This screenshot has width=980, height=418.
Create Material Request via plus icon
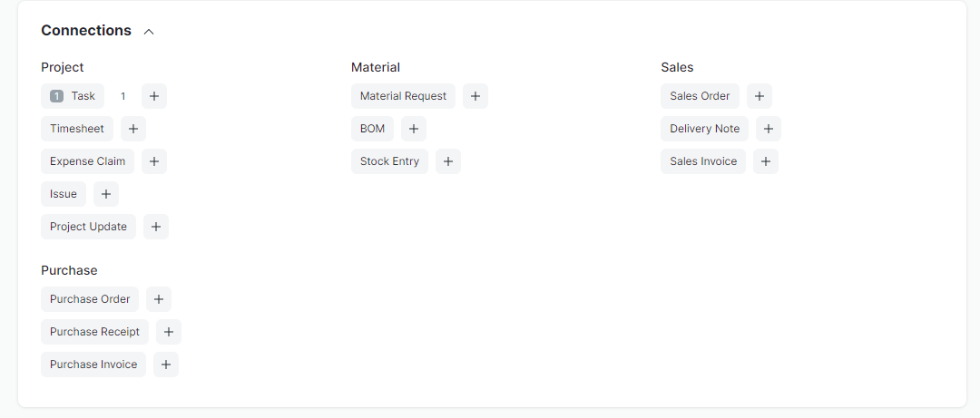pyautogui.click(x=475, y=96)
